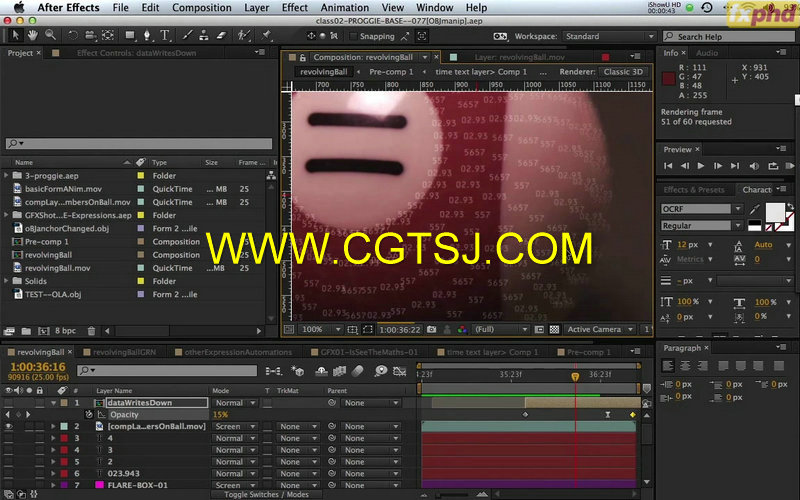Select the Hand tool

[33, 35]
